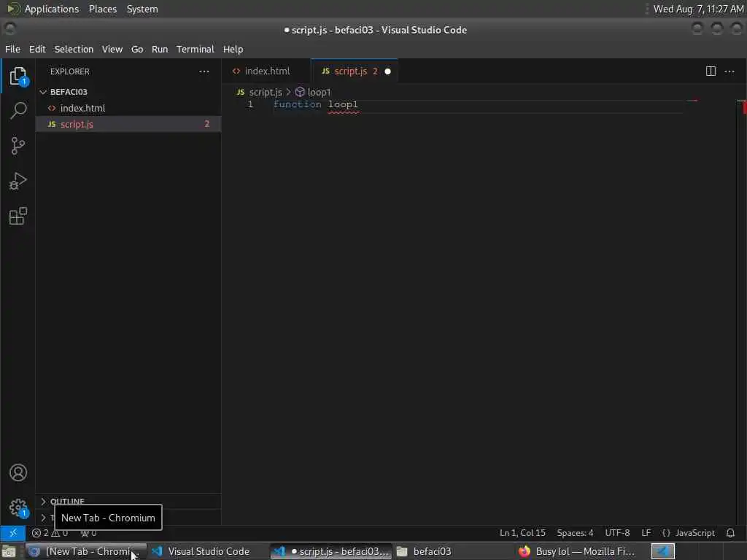Open the Places menu in top panel
747x560 pixels.
point(102,9)
